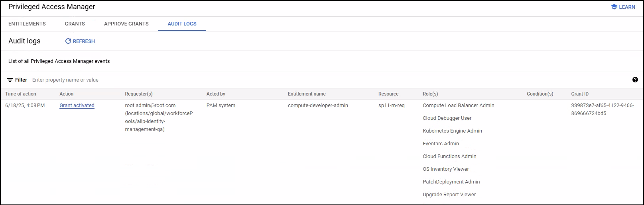The image size is (644, 205).
Task: Click the compute-developer-admin entitlement cell
Action: 318,105
